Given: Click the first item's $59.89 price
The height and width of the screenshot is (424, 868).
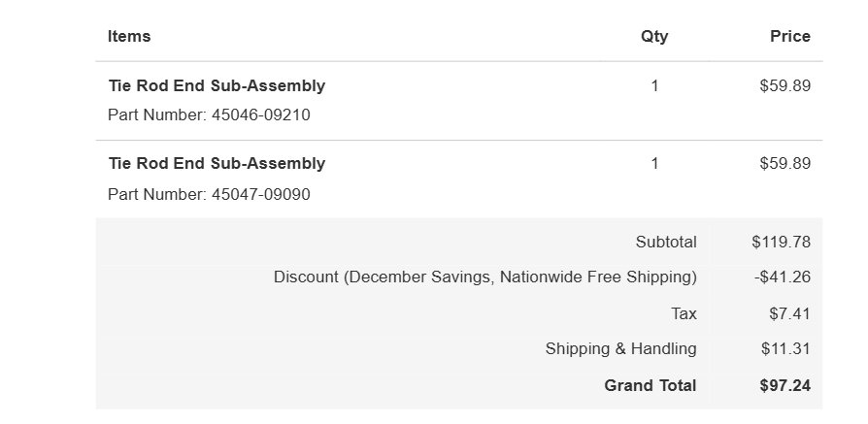Looking at the screenshot, I should point(785,85).
